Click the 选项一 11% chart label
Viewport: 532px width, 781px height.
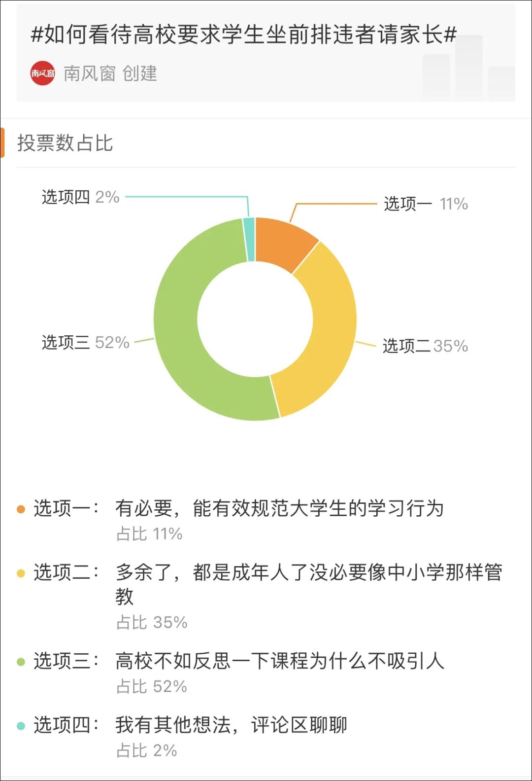click(426, 204)
